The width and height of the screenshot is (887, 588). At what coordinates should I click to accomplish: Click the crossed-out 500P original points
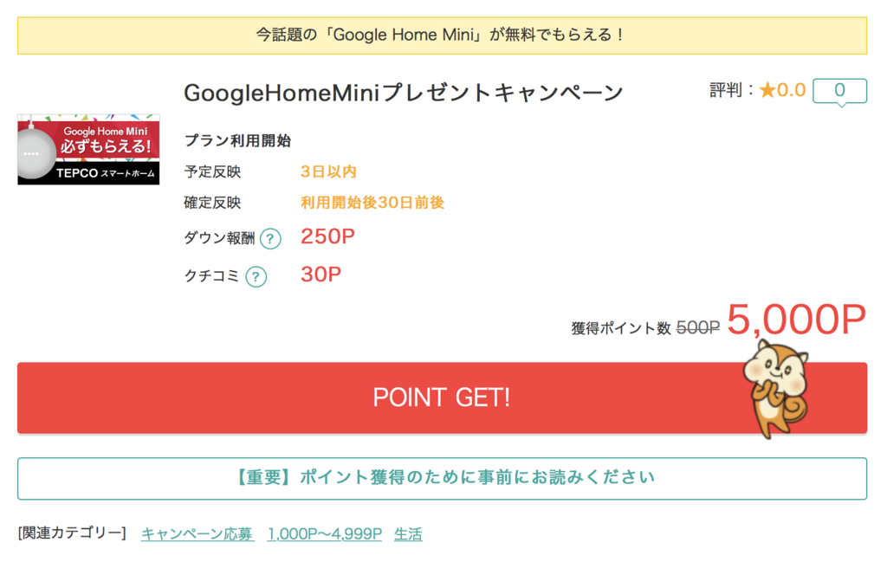pyautogui.click(x=698, y=327)
